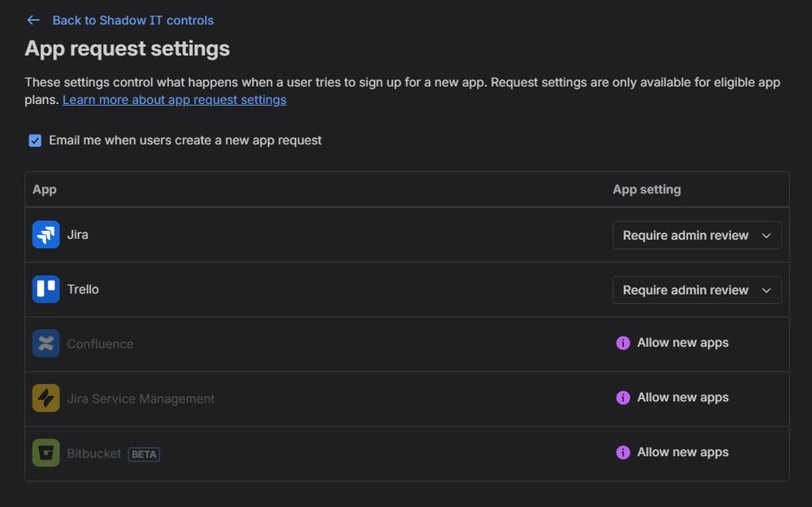Click the Jira app icon
The height and width of the screenshot is (507, 812).
46,235
